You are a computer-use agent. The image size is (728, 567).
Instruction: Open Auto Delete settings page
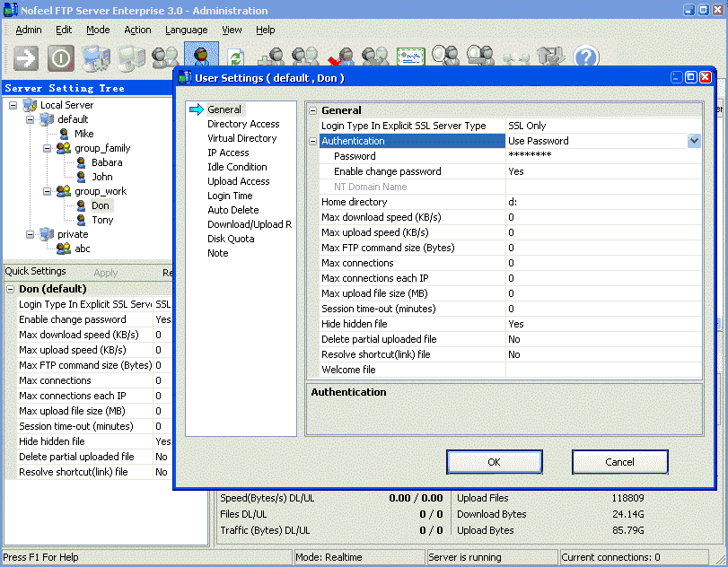pyautogui.click(x=233, y=210)
